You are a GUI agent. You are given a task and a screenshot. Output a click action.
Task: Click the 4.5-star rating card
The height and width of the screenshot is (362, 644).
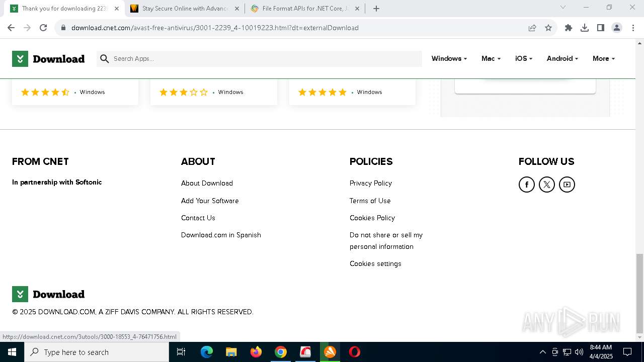click(75, 92)
